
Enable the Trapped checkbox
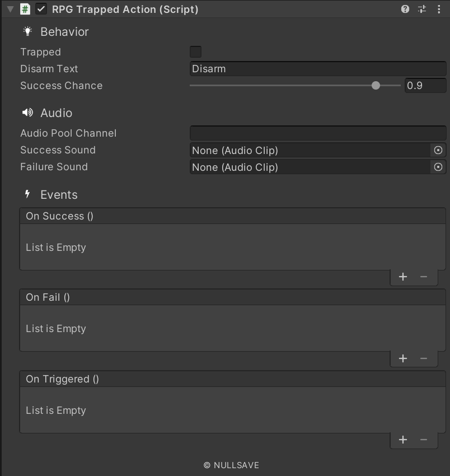pyautogui.click(x=195, y=52)
